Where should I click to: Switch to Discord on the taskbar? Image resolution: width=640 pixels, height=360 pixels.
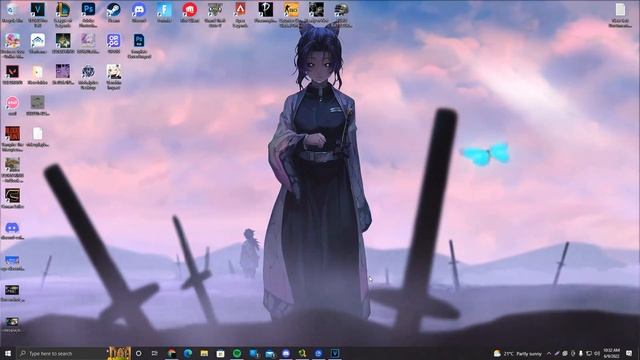286,353
